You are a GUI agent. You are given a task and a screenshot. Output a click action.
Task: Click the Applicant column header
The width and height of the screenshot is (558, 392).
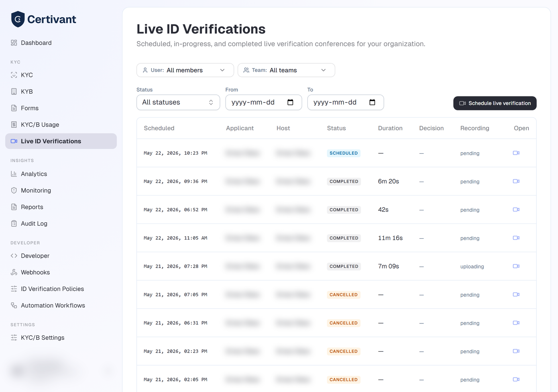(240, 128)
